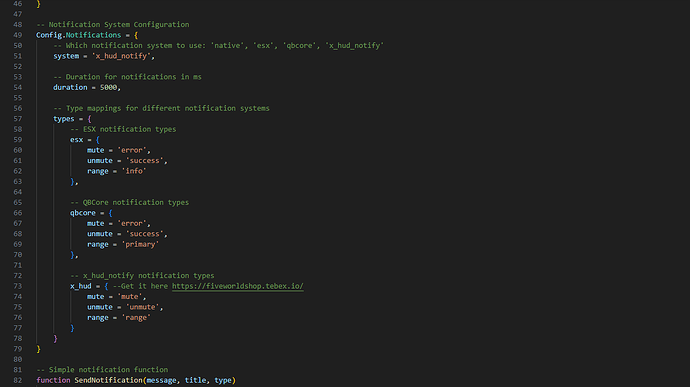Click the closing yellow brace on line 79
This screenshot has height=387, width=690.
[38, 349]
